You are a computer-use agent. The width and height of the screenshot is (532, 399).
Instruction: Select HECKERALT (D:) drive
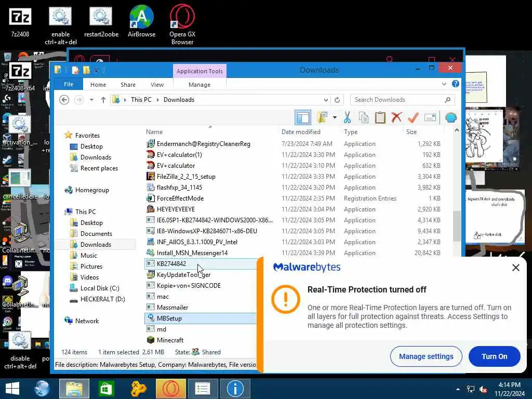click(x=102, y=299)
